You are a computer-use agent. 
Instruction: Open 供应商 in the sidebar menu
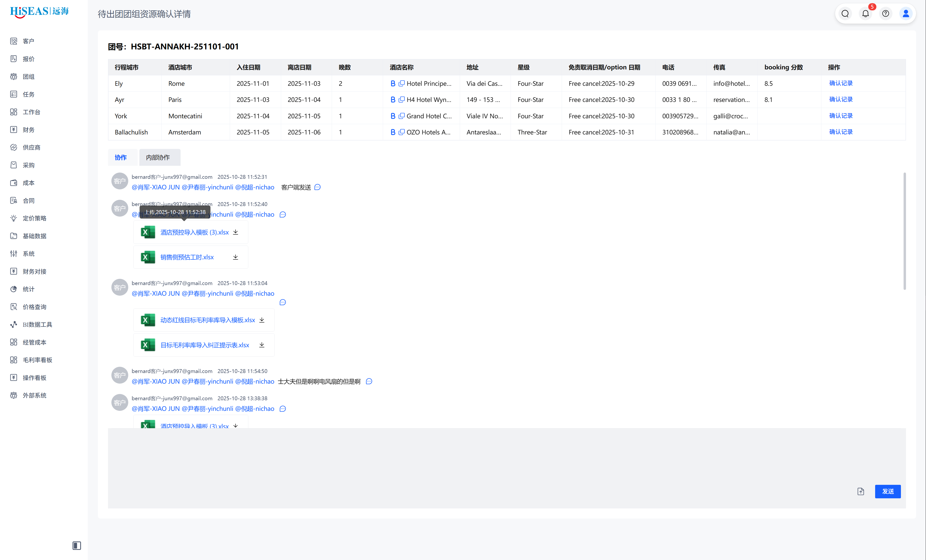coord(31,147)
